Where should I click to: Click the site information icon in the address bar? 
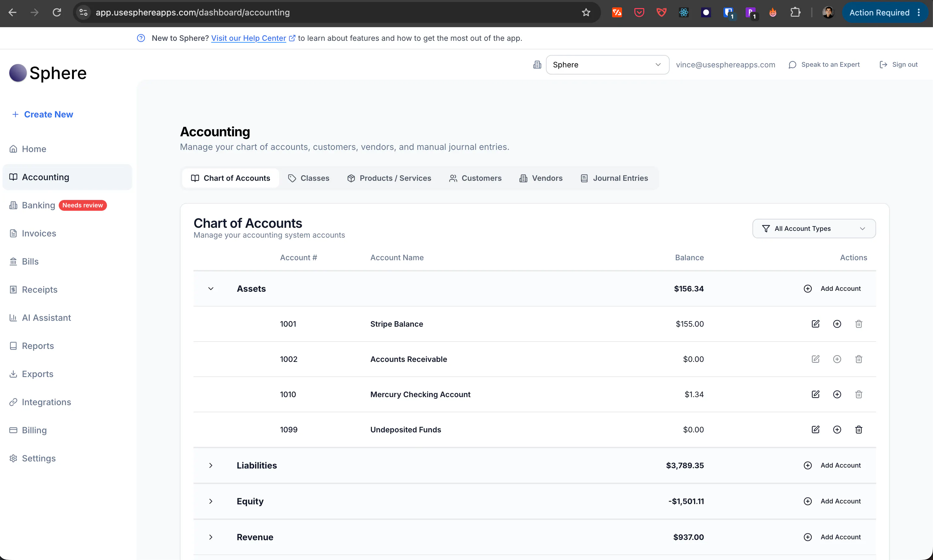click(83, 12)
